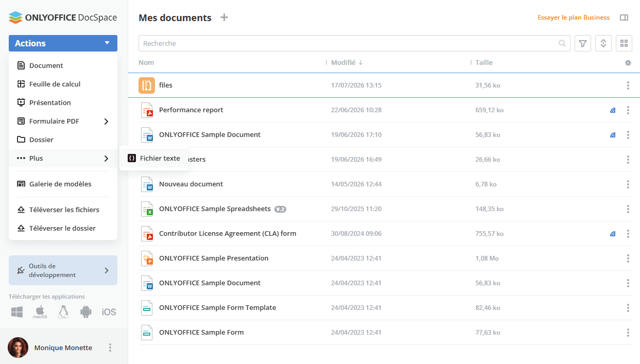Click the iOS app download icon
The height and width of the screenshot is (364, 640).
tap(109, 312)
